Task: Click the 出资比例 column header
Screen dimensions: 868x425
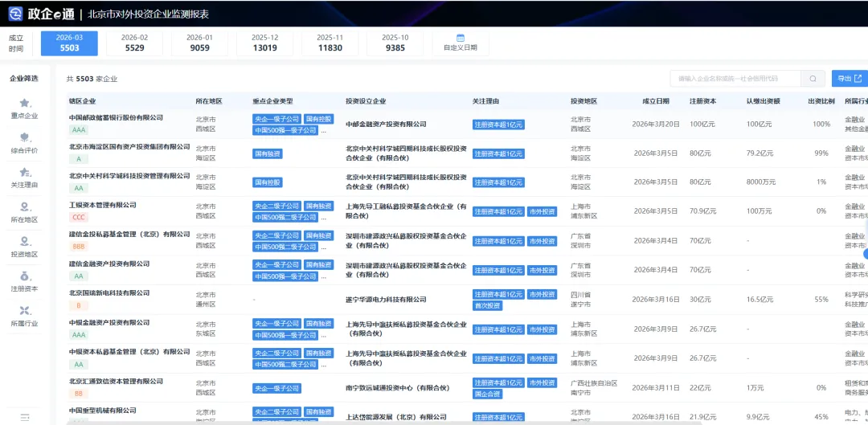Action: click(821, 101)
